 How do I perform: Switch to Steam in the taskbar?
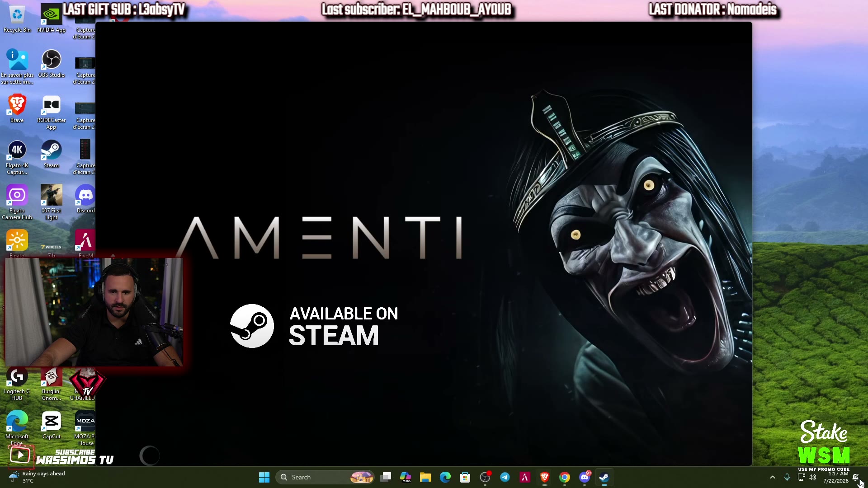[604, 477]
